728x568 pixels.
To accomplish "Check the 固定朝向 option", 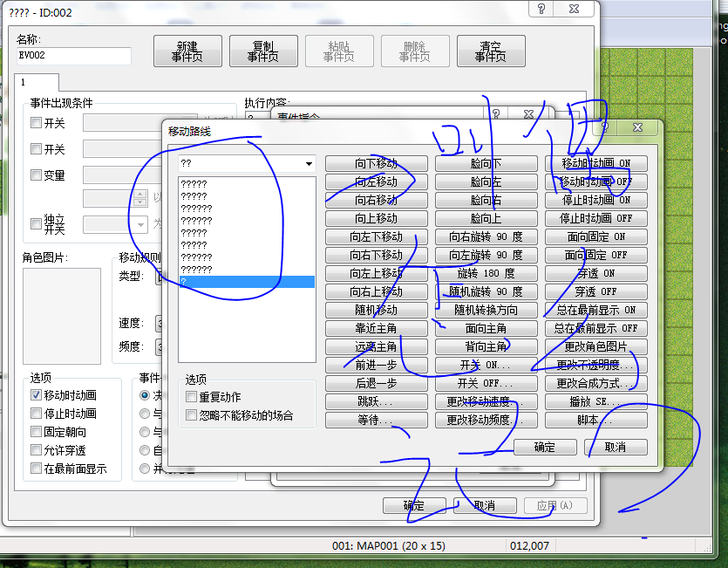I will tap(36, 432).
